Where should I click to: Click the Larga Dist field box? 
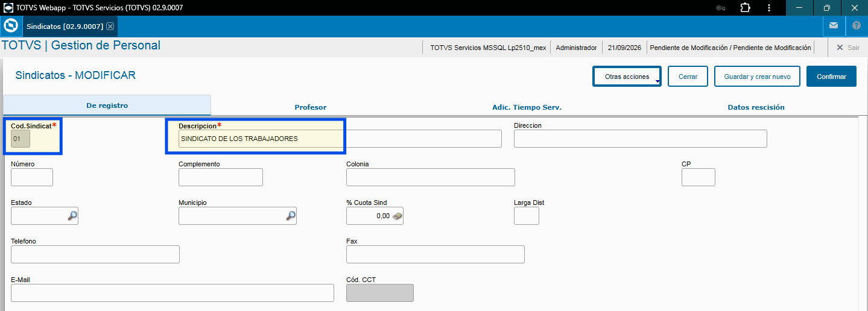[527, 216]
